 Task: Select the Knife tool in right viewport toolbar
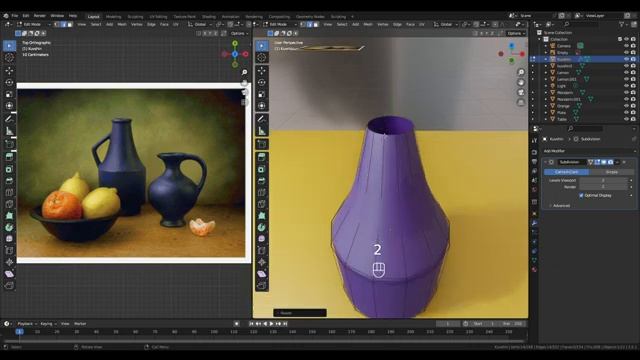point(262,204)
